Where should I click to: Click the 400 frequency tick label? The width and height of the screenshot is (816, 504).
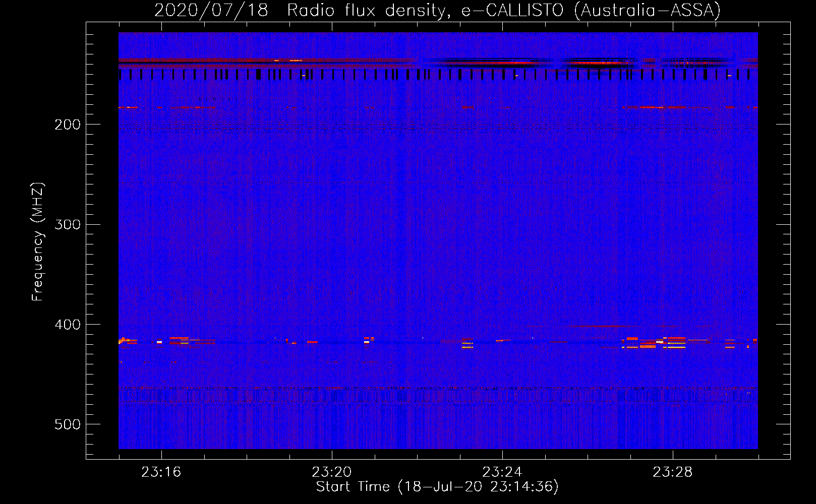[x=68, y=325]
